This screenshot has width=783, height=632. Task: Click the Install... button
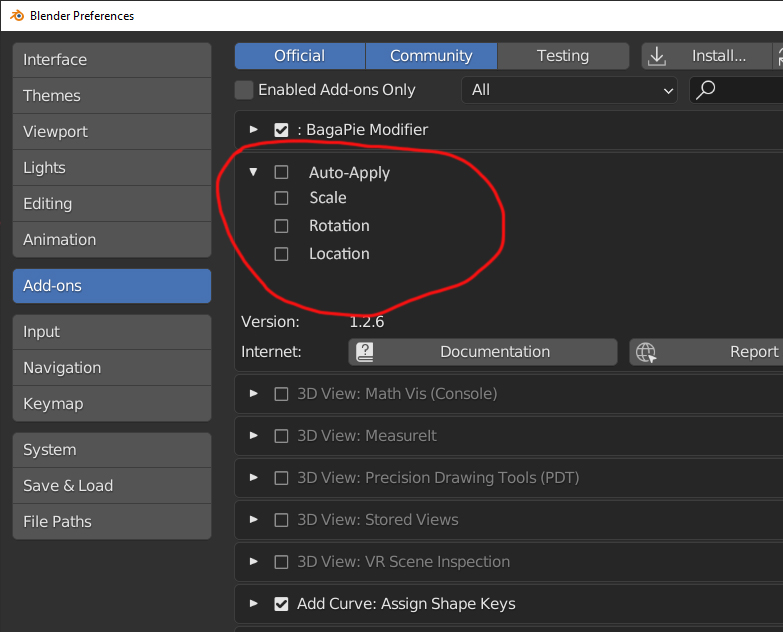click(707, 56)
